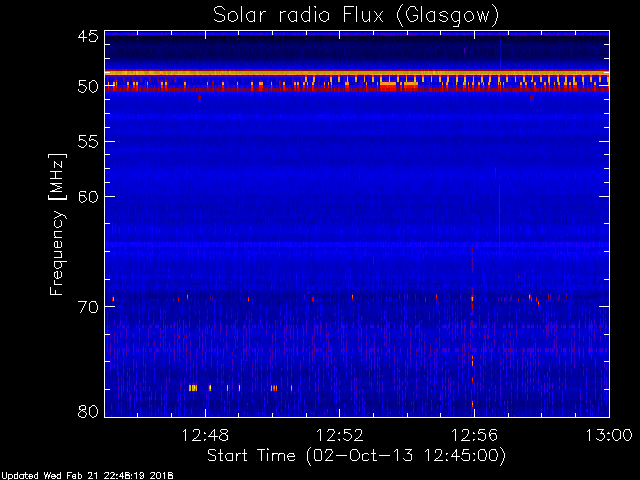Click the bright yellow interference band near 49 MHz
The width and height of the screenshot is (640, 480).
click(357, 73)
